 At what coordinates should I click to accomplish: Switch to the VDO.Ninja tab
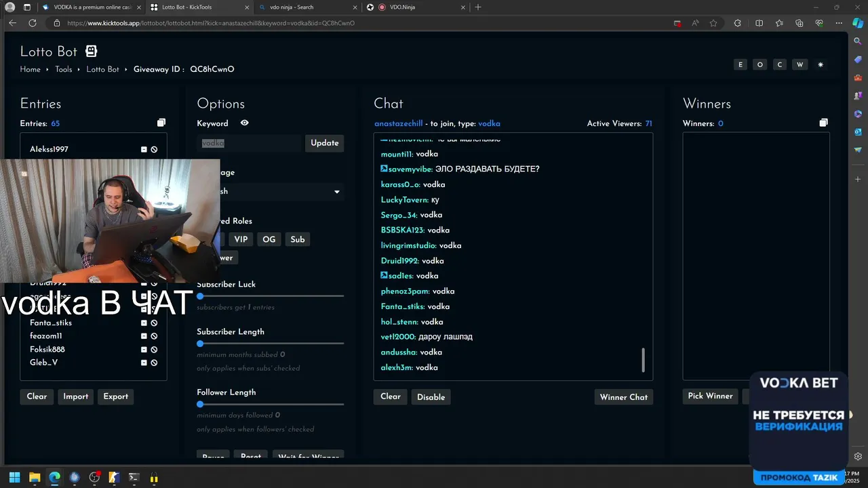416,7
